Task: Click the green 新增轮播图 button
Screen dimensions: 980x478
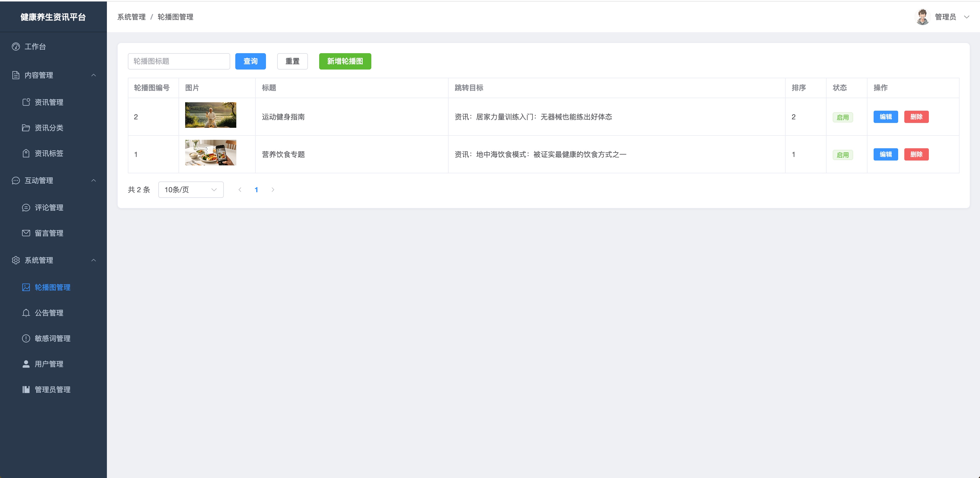Action: (345, 61)
